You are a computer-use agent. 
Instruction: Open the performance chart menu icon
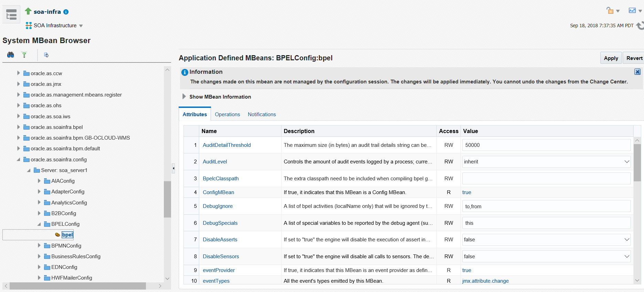coord(632,11)
